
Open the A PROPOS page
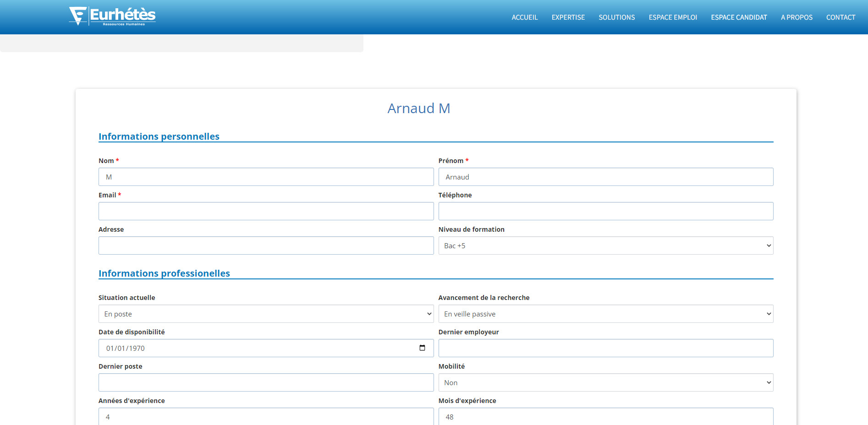click(797, 17)
